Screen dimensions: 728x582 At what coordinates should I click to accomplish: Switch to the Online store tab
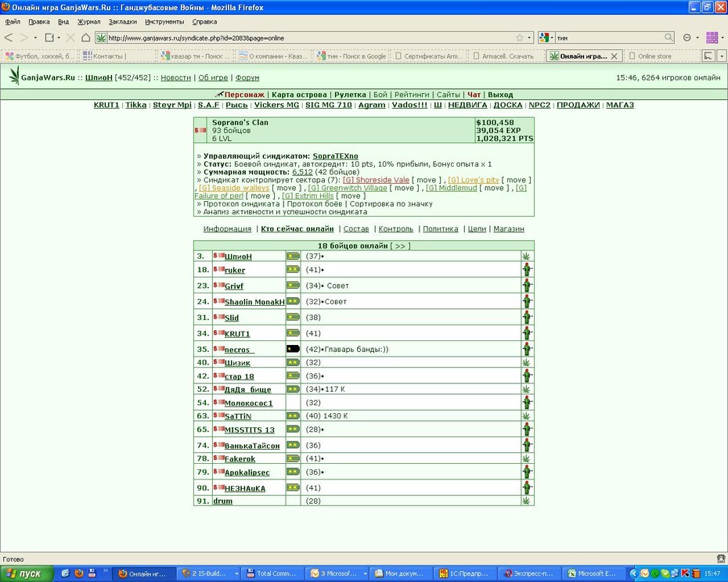[x=654, y=56]
